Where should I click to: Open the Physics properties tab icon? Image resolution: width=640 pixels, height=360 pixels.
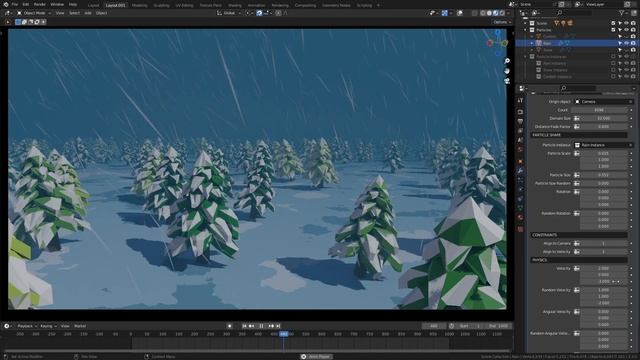[x=520, y=189]
